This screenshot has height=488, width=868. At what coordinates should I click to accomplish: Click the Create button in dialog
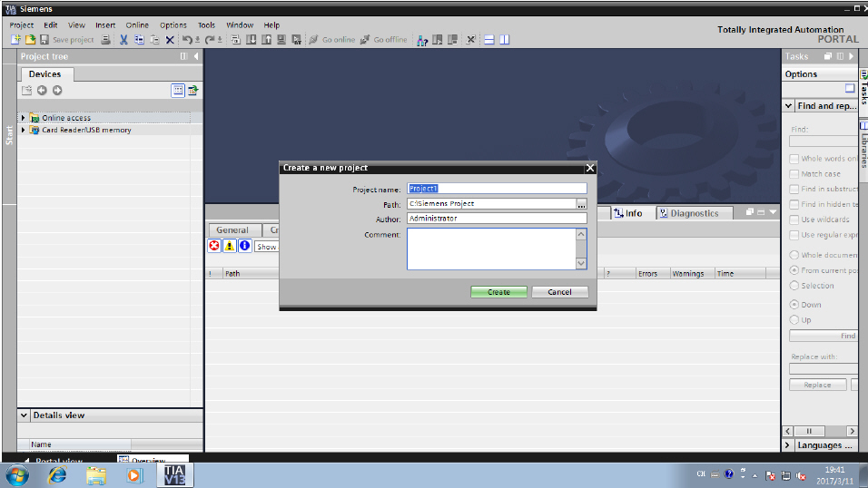(x=498, y=292)
